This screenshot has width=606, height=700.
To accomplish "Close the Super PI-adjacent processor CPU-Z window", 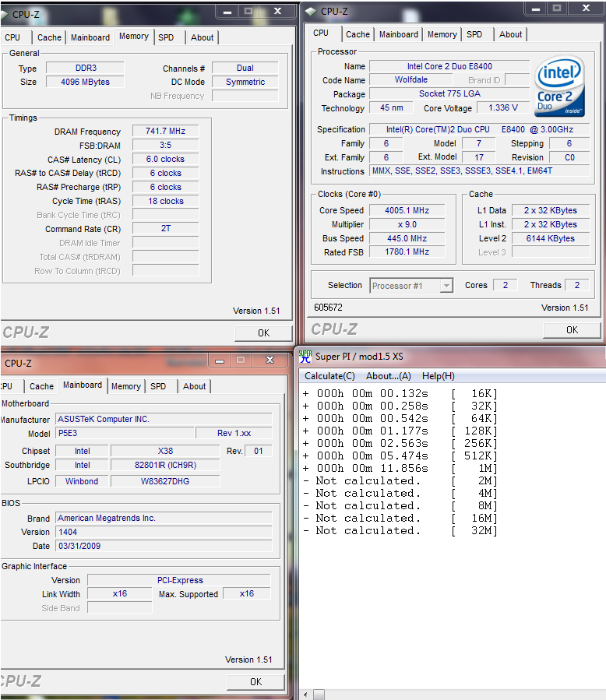I will pos(586,8).
